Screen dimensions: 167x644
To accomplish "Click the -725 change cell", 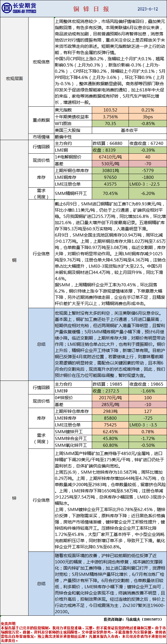I will tap(148, 418).
